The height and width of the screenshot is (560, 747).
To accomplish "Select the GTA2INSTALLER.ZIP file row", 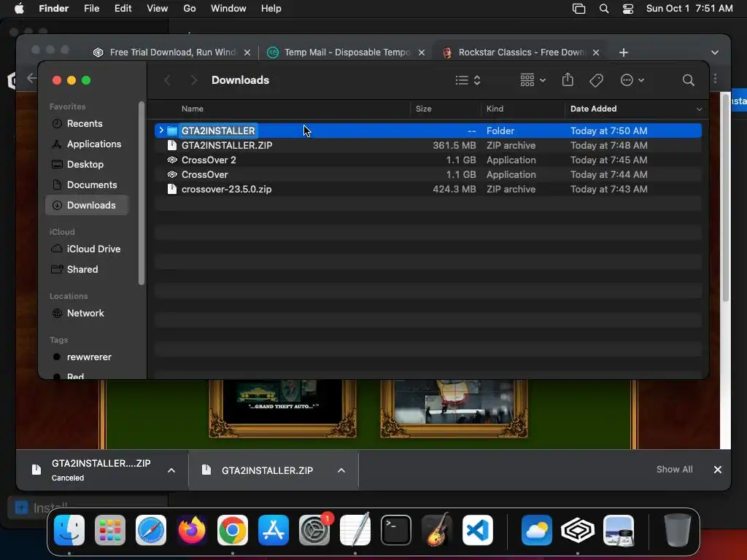I will point(427,145).
